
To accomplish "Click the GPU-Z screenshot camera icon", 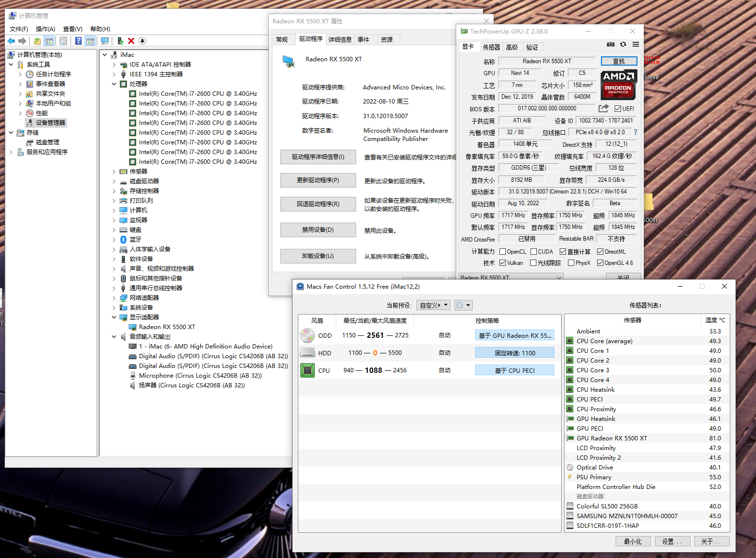I will [610, 45].
